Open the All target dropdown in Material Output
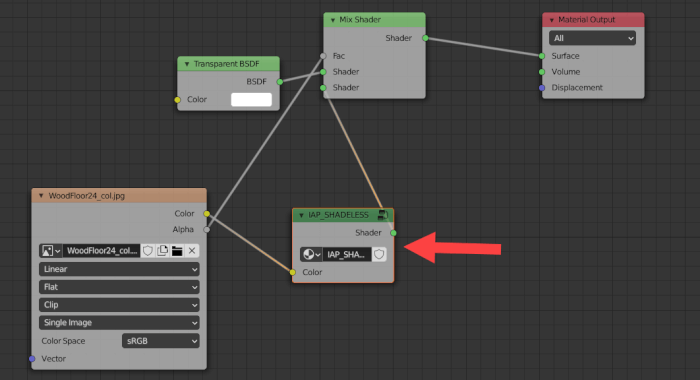 click(x=592, y=38)
